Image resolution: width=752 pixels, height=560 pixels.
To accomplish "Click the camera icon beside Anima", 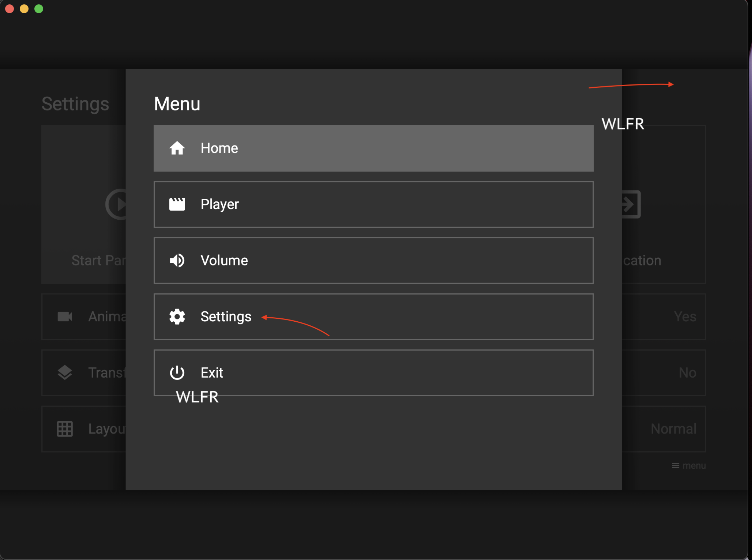I will tap(65, 317).
